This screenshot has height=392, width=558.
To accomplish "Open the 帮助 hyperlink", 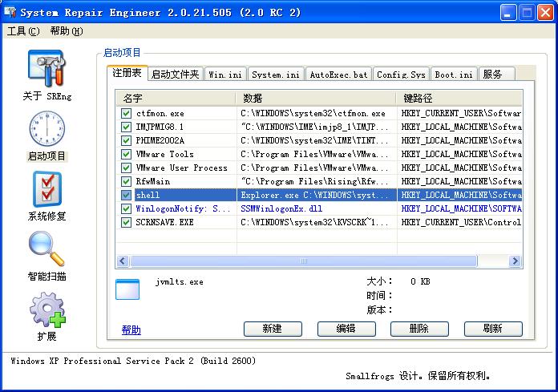I will tap(131, 329).
